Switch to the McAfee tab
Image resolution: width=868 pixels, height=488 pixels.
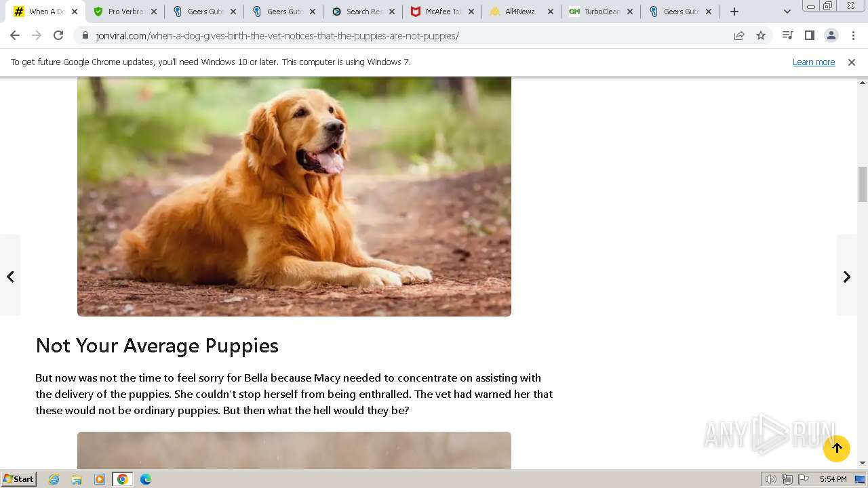point(442,12)
